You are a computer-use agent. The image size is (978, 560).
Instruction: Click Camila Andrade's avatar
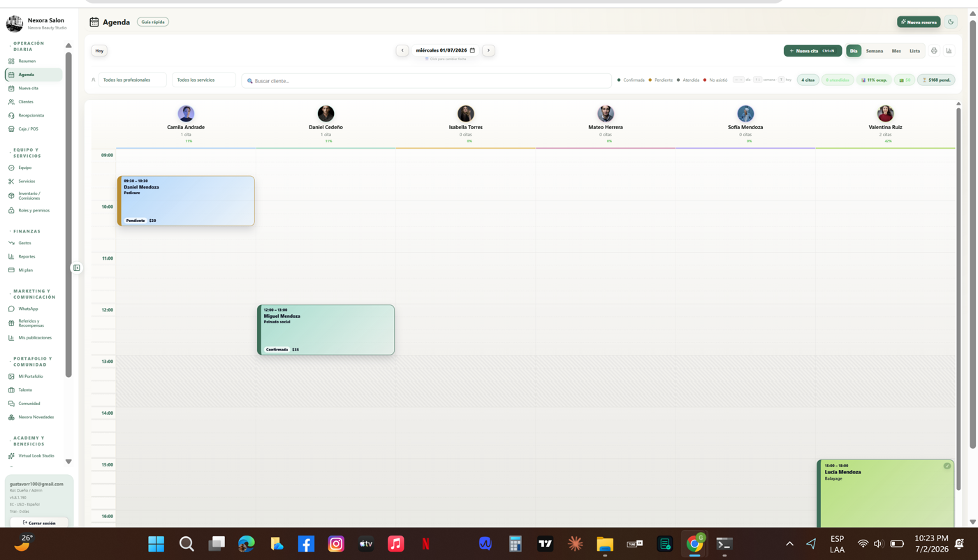pos(186,113)
